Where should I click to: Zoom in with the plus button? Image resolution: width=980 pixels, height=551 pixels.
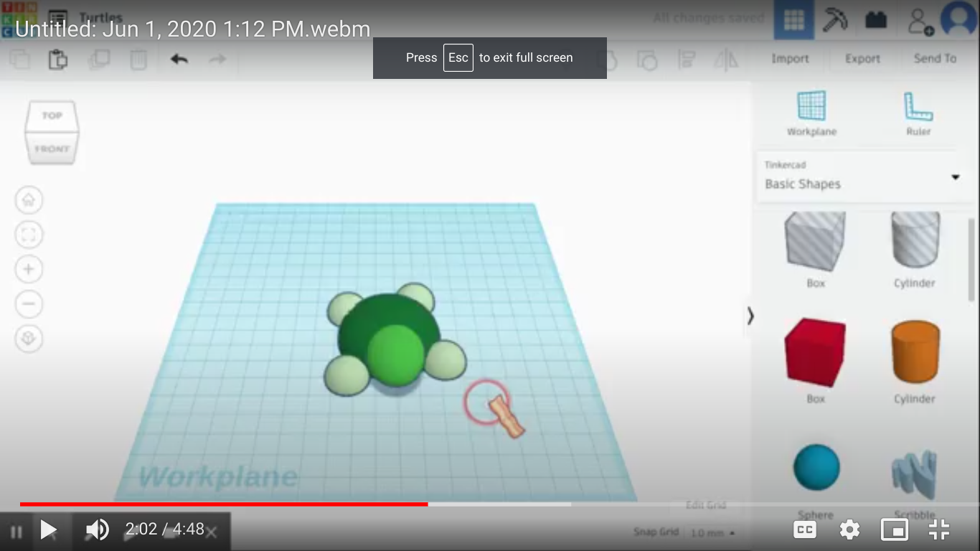pyautogui.click(x=29, y=269)
